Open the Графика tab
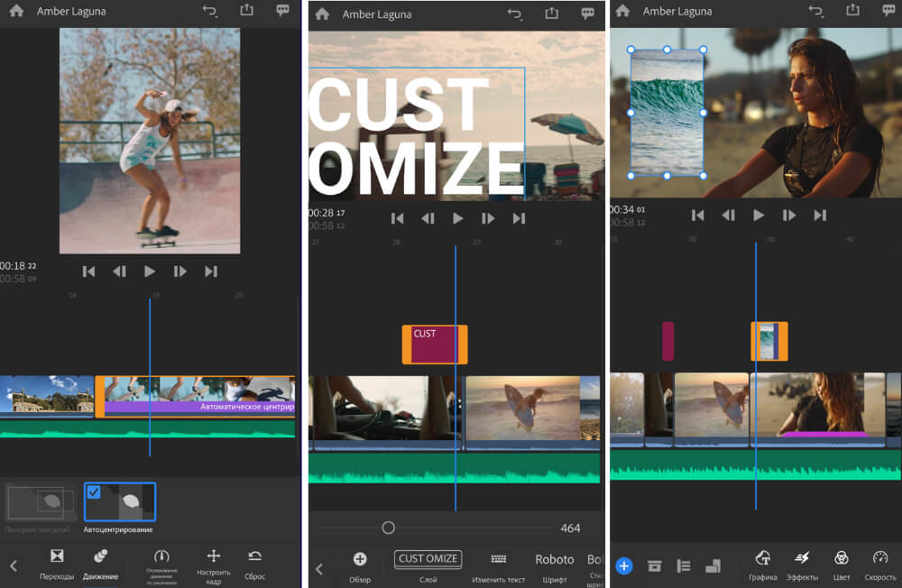 (763, 565)
